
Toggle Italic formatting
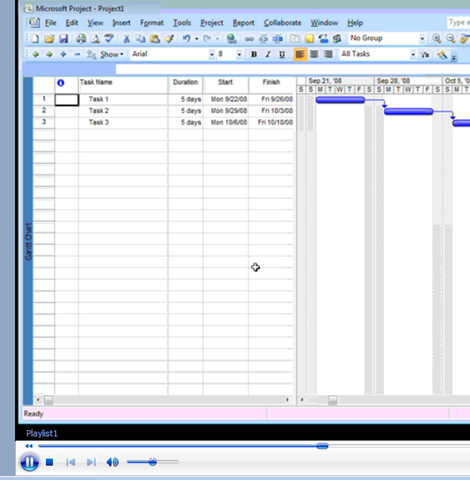pyautogui.click(x=268, y=54)
